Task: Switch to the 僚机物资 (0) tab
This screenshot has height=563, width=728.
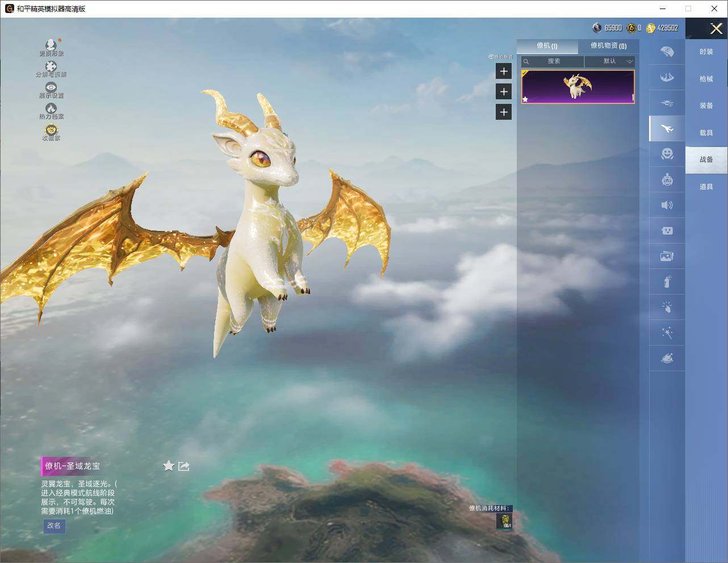Action: (x=608, y=46)
